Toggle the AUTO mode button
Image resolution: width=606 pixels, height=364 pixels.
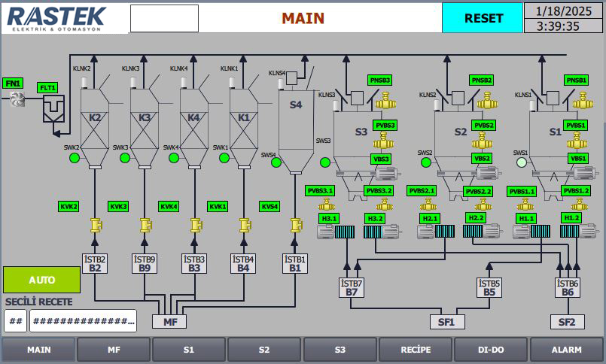(x=41, y=280)
